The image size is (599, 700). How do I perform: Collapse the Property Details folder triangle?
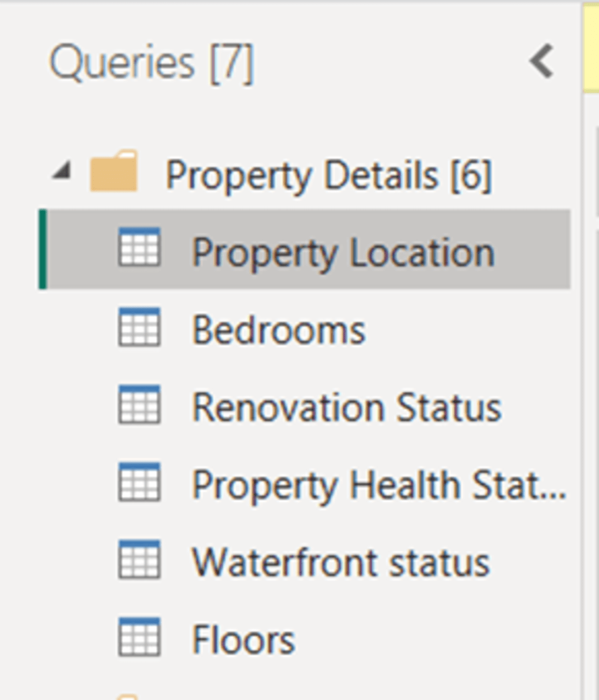(x=62, y=172)
